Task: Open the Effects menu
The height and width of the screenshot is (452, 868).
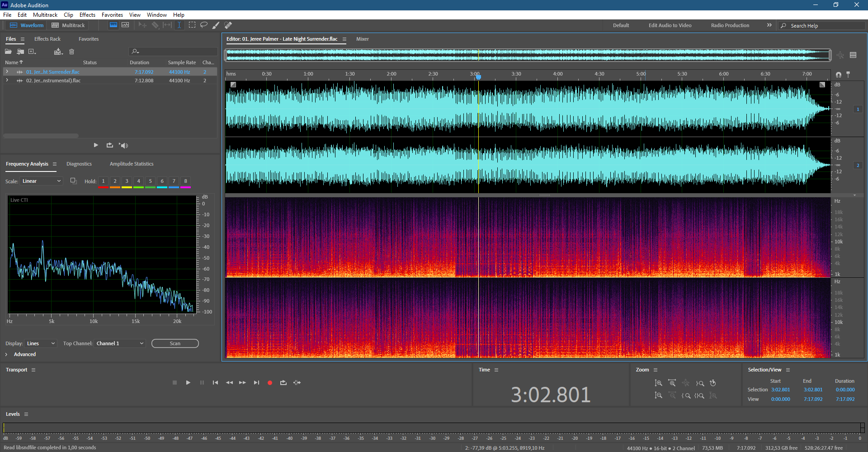Action: [x=87, y=15]
